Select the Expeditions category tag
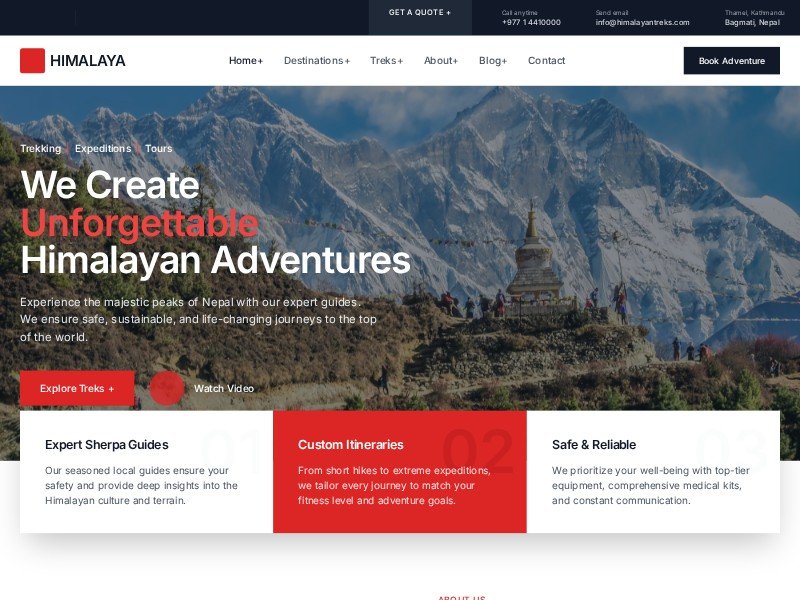 coord(103,148)
